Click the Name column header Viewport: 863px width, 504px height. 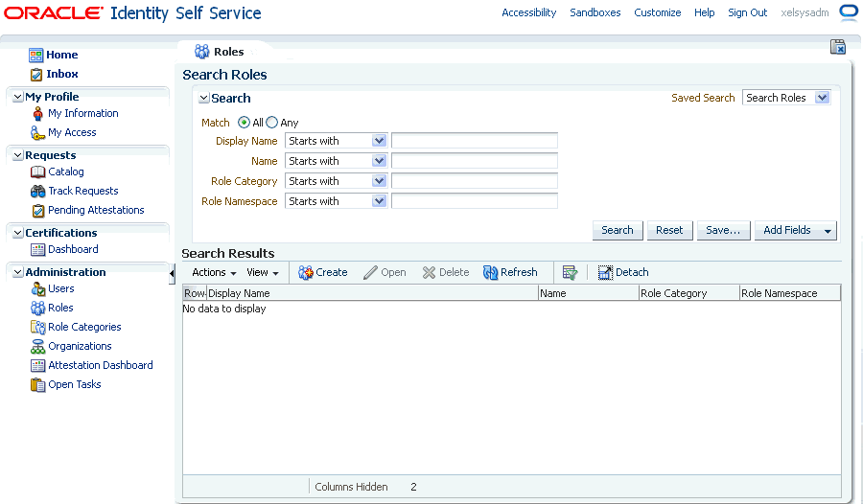(x=589, y=293)
